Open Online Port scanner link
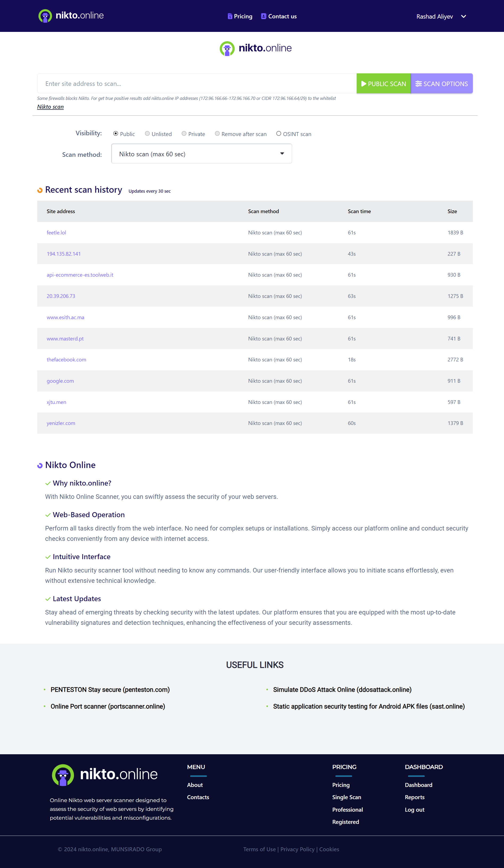 click(x=108, y=706)
